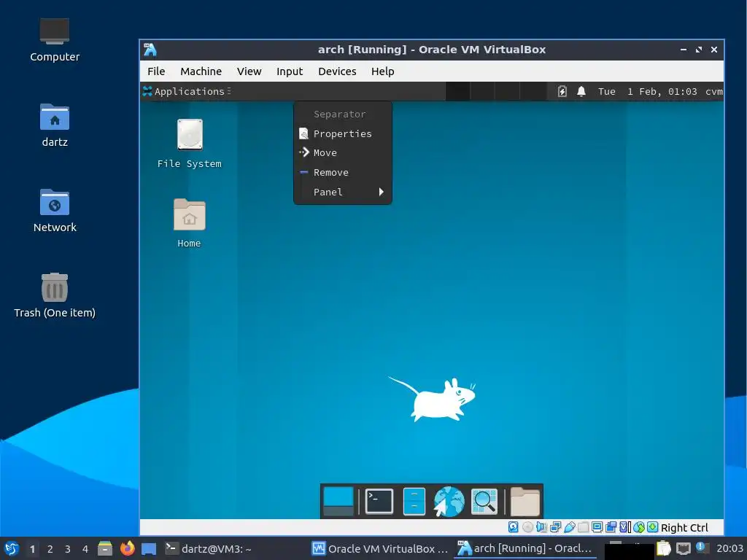747x560 pixels.
Task: Choose Move in the context menu
Action: 343,153
